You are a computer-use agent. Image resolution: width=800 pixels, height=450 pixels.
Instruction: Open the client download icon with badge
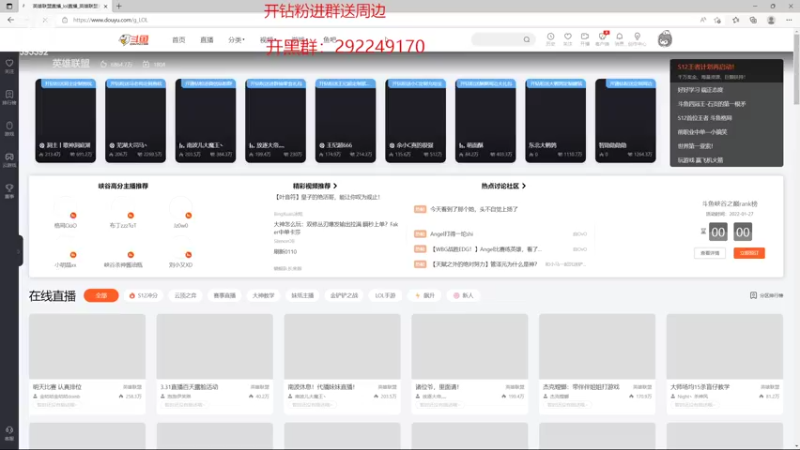pyautogui.click(x=603, y=39)
